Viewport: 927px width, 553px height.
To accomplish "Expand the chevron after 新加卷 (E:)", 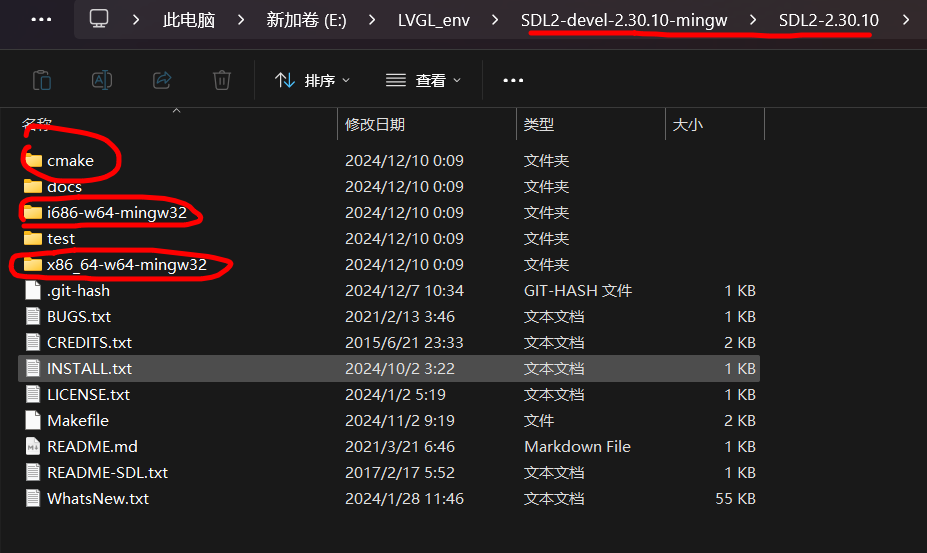I will pyautogui.click(x=372, y=20).
